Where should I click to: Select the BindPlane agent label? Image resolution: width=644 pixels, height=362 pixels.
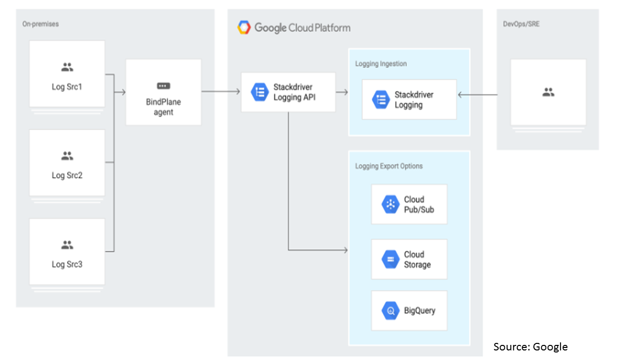164,107
